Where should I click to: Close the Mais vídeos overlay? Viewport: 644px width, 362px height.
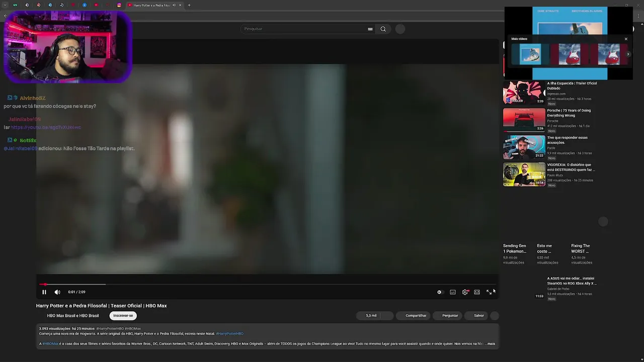pos(626,39)
